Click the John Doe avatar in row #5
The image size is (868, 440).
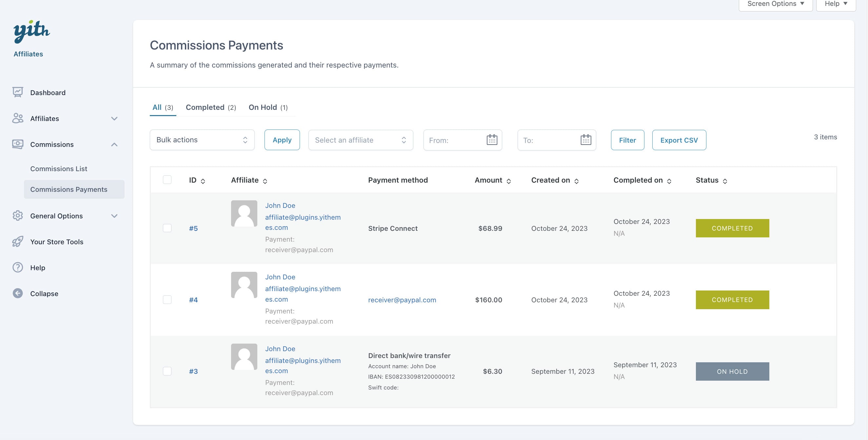coord(244,213)
